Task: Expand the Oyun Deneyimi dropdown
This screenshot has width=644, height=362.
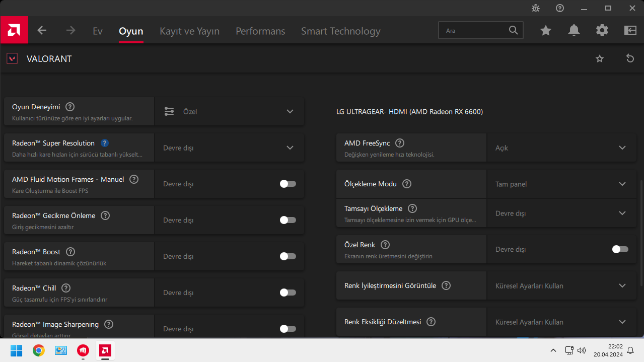Action: click(290, 111)
